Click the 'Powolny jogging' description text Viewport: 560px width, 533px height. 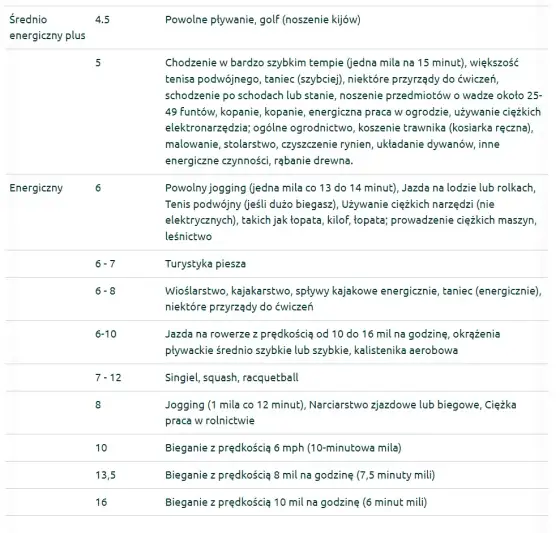[351, 212]
